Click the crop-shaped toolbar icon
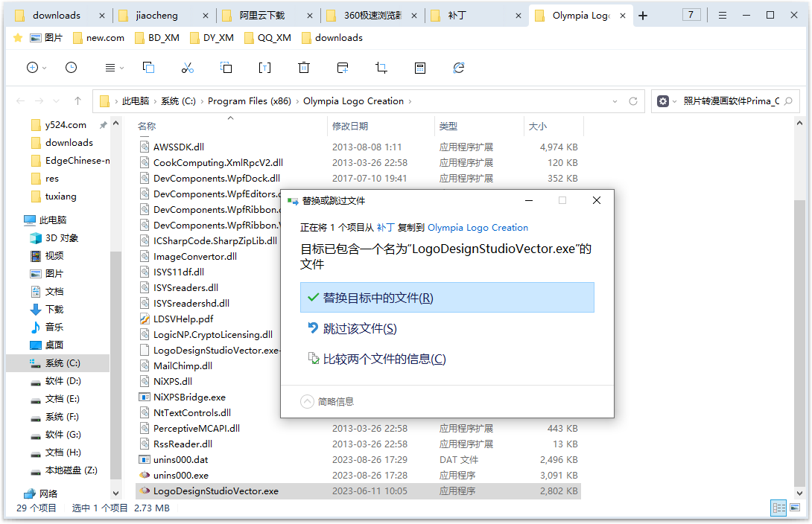812x524 pixels. click(x=381, y=68)
